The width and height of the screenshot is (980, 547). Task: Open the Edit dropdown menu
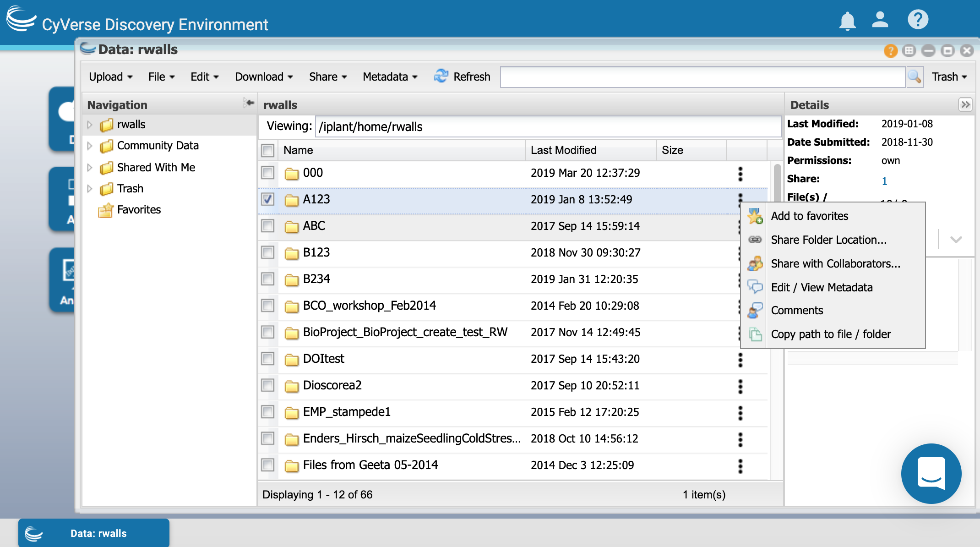click(205, 77)
